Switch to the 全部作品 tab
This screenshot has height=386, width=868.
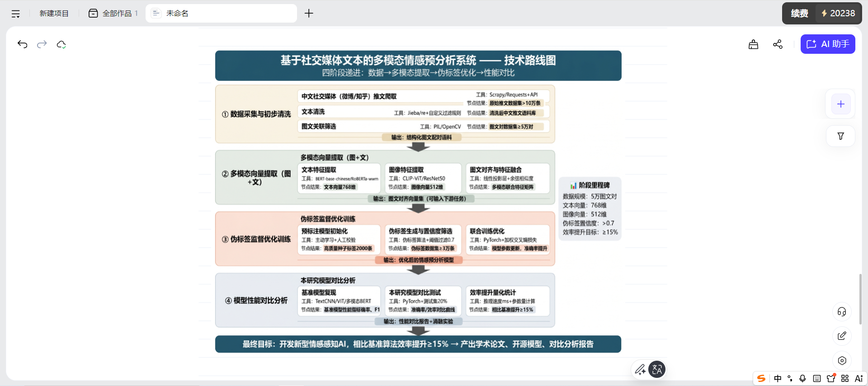click(x=113, y=14)
